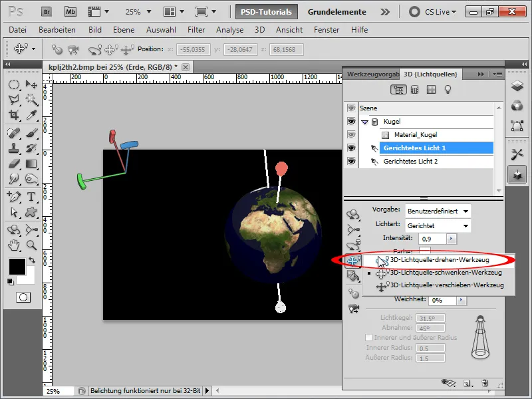Toggle visibility of Material_Kugel
Screen dimensions: 532x399
(x=351, y=135)
